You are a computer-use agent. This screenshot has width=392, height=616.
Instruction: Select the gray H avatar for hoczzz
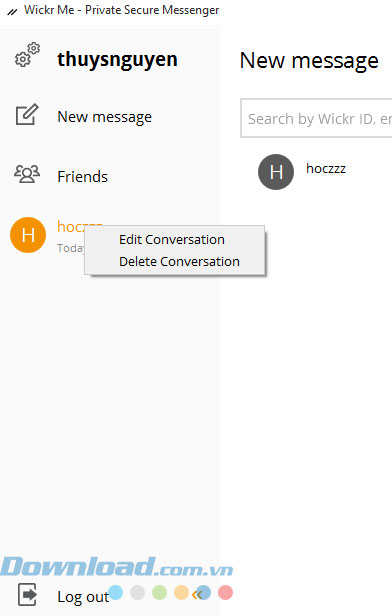point(276,172)
